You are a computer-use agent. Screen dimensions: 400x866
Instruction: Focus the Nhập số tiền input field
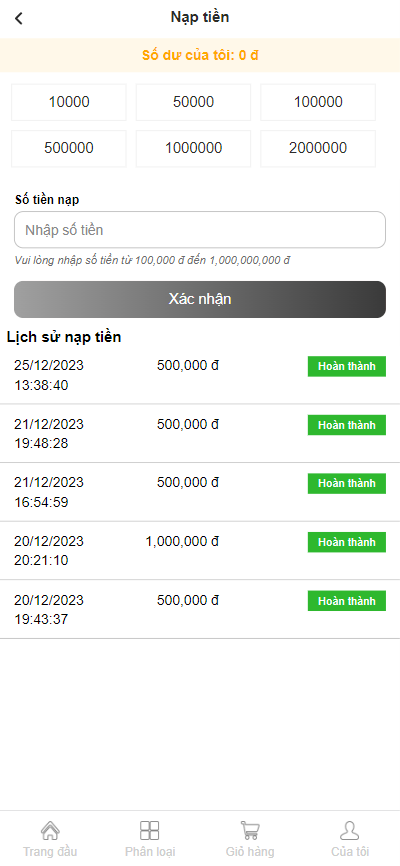coord(200,230)
